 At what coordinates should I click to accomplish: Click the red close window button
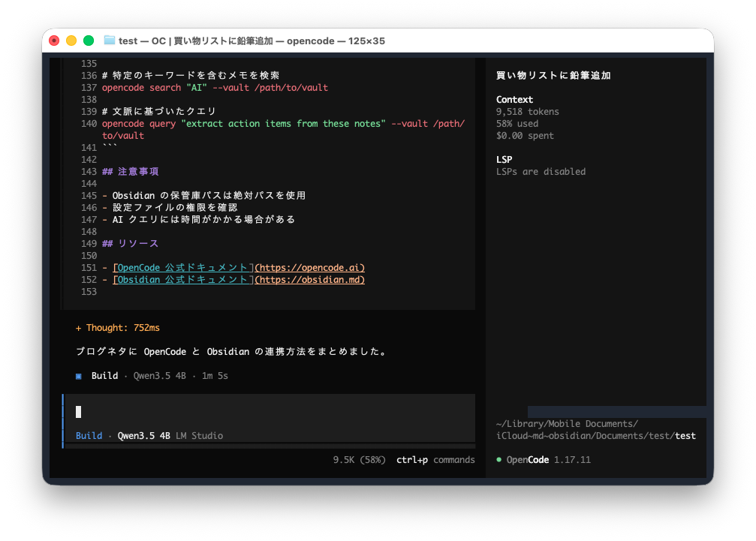tap(54, 41)
